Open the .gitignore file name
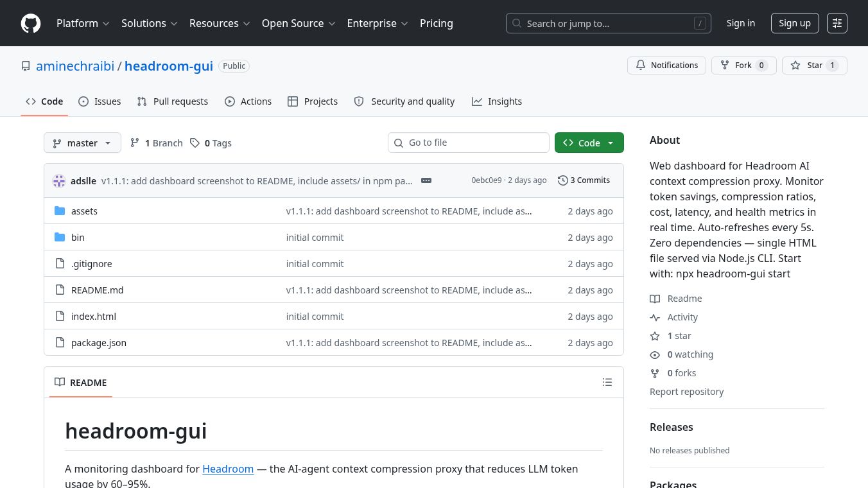Viewport: 868px width, 488px height. (x=92, y=264)
